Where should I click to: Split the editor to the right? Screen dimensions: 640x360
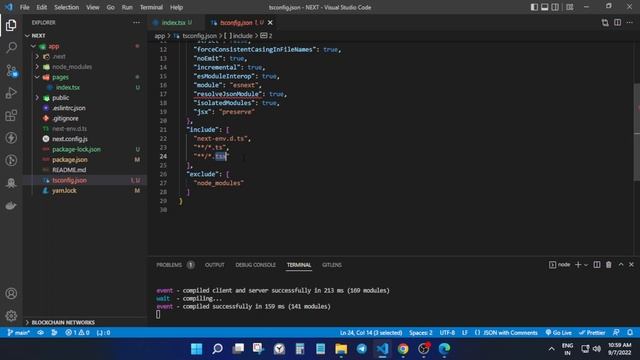pyautogui.click(x=618, y=22)
